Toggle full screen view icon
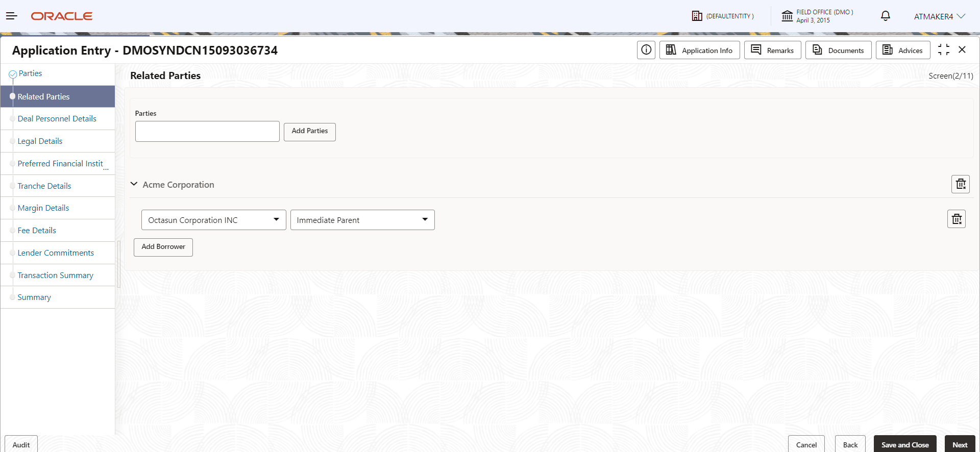Screen dimensions: 980x452 pyautogui.click(x=944, y=50)
